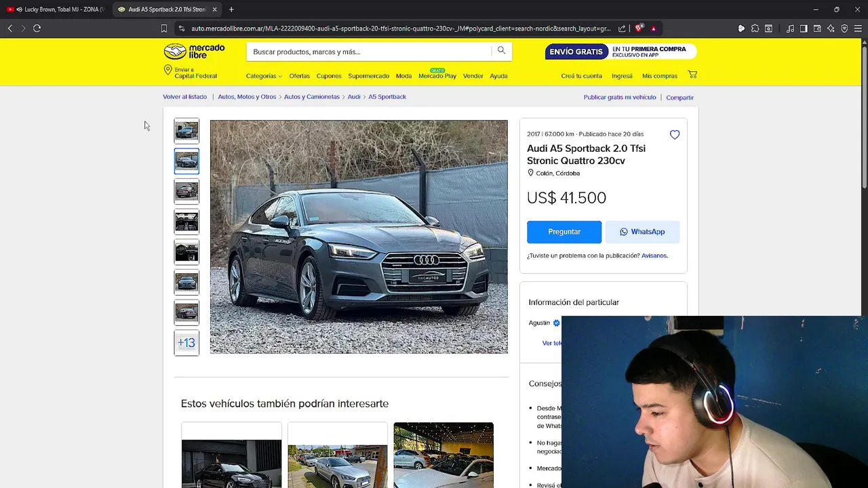This screenshot has height=488, width=868.
Task: Click the browser forward arrow
Action: [23, 28]
